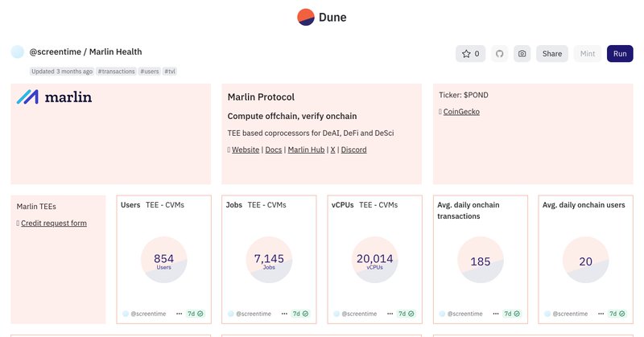Click the Share button
The height and width of the screenshot is (337, 644).
point(552,54)
